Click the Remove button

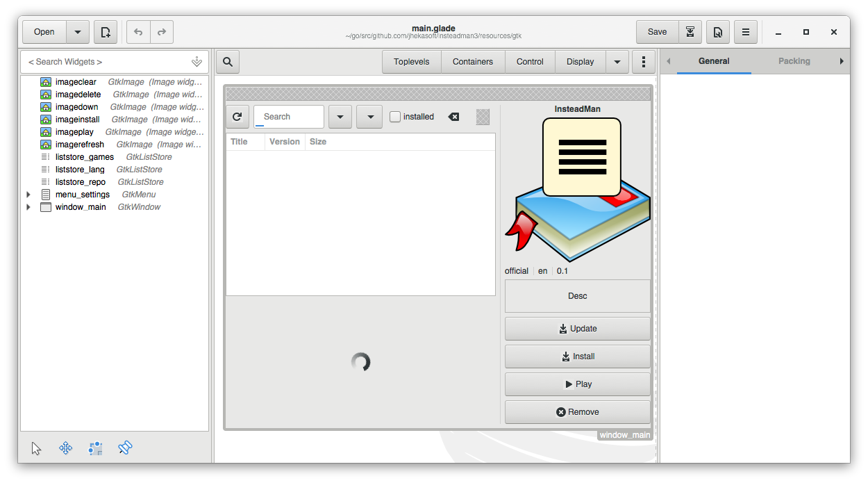pos(578,412)
